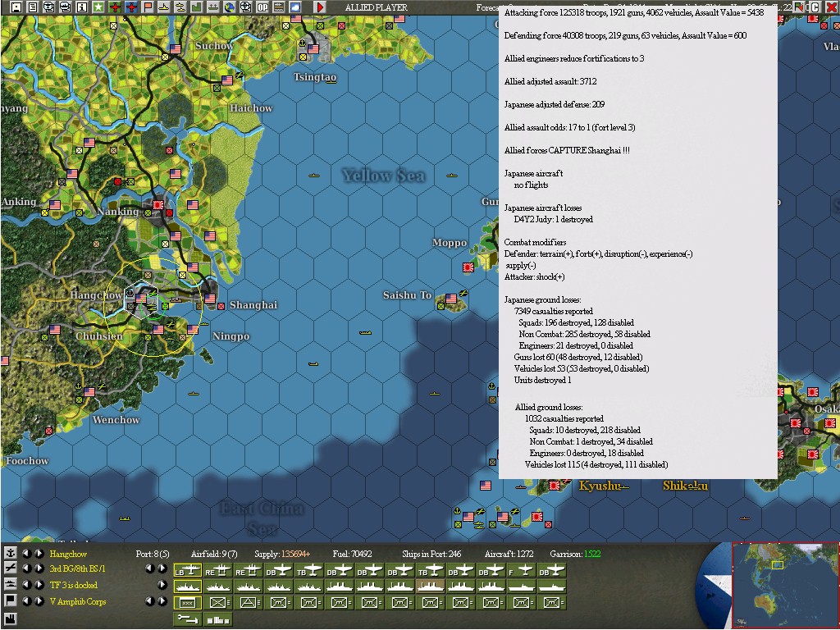Click left arrow after V Amphib Corps

tap(149, 601)
